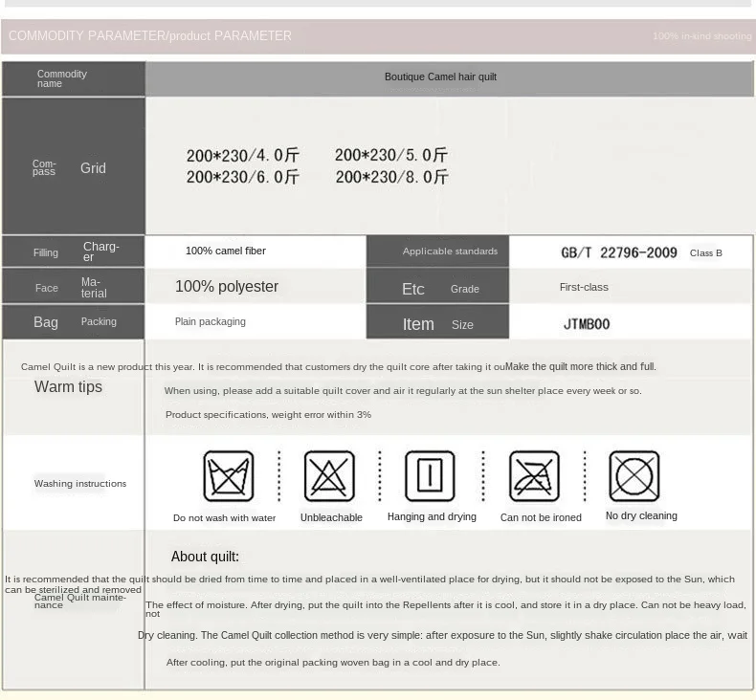Click the Plain packaging value

tap(211, 321)
